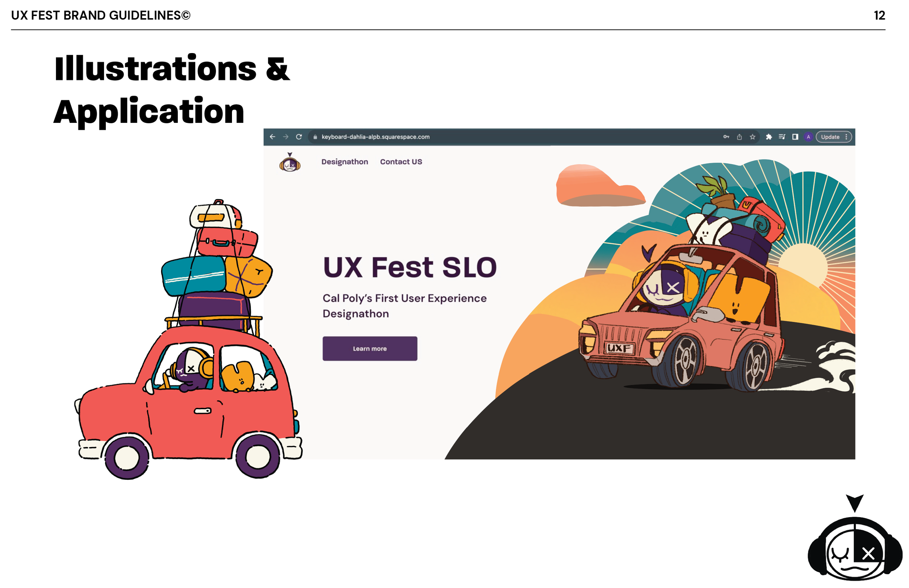Open the three-dot browser menu

coord(846,137)
